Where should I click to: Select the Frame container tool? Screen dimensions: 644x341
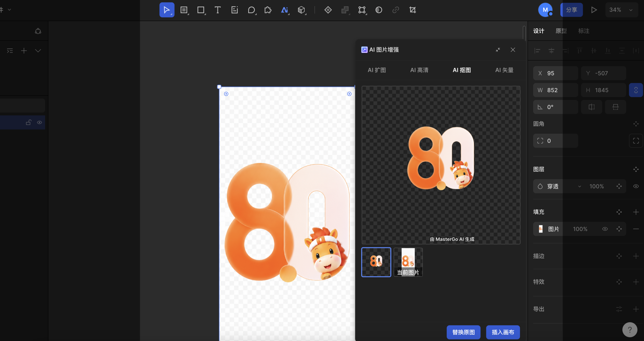184,10
